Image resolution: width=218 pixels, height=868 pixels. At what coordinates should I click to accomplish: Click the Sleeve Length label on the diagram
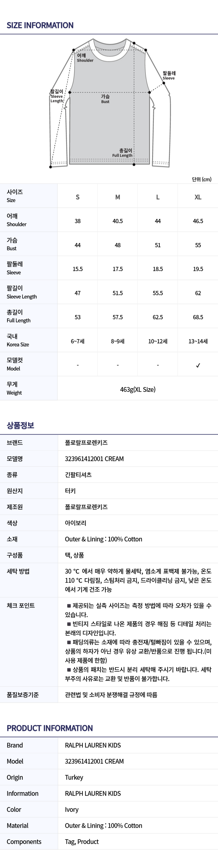click(56, 96)
